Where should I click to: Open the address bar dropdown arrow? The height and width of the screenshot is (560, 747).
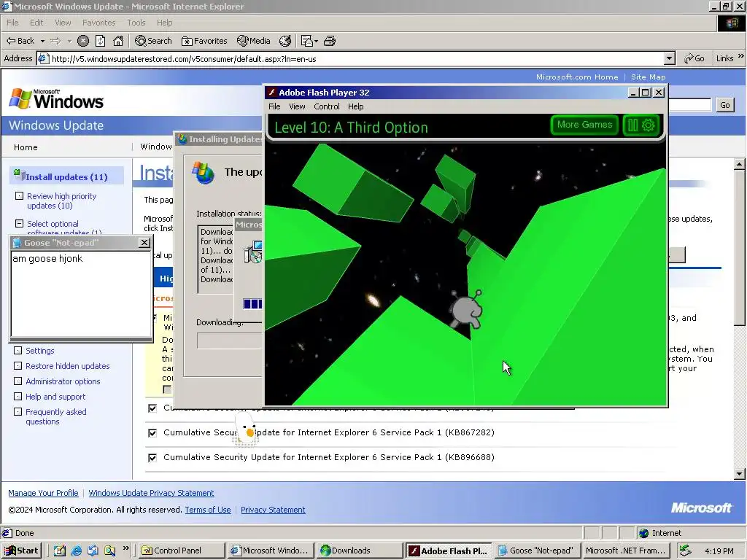670,58
